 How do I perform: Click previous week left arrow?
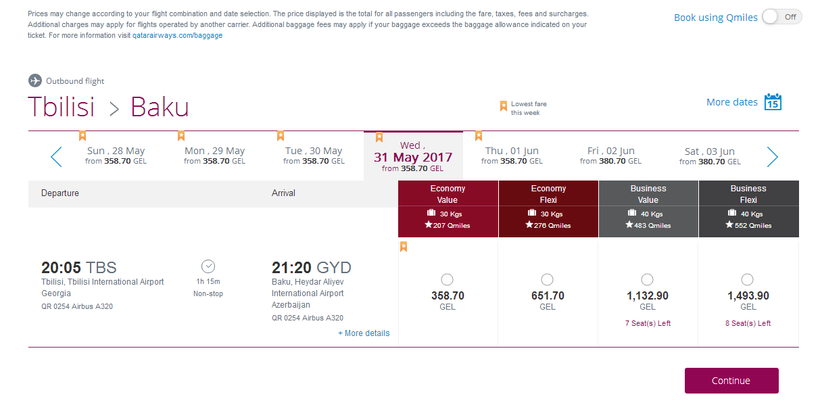(x=56, y=156)
